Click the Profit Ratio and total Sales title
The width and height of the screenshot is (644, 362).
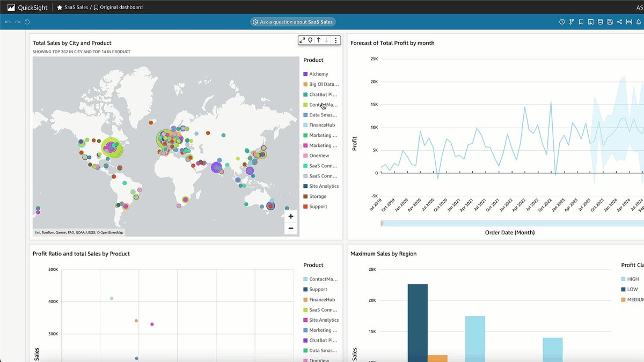(81, 254)
